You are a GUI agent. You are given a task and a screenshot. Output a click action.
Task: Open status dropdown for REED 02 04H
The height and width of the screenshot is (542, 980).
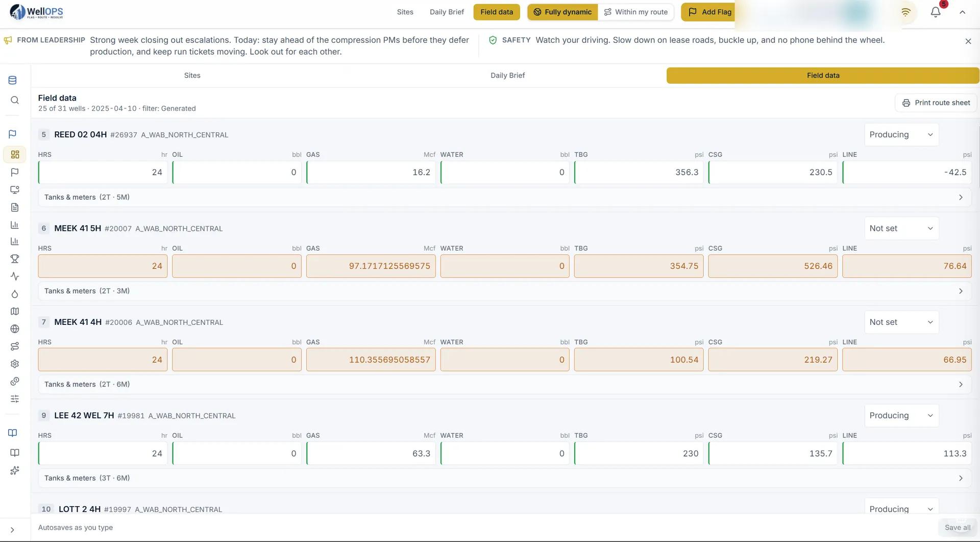pos(901,135)
